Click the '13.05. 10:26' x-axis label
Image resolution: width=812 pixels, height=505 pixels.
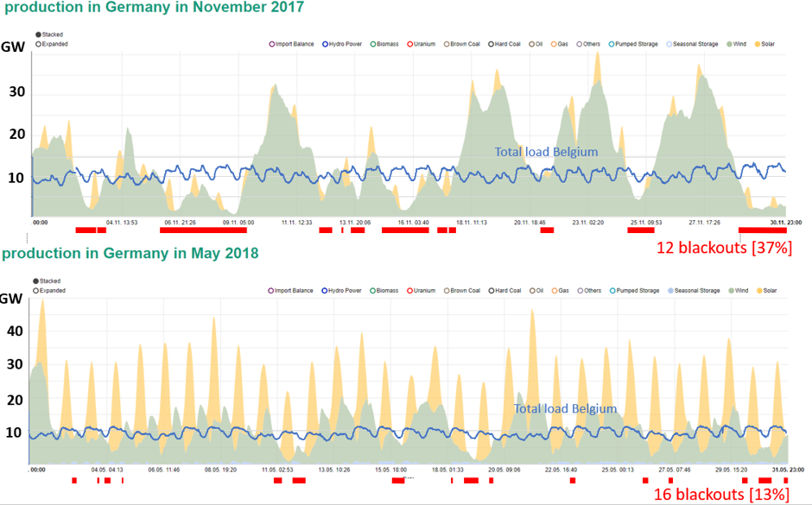coord(334,470)
